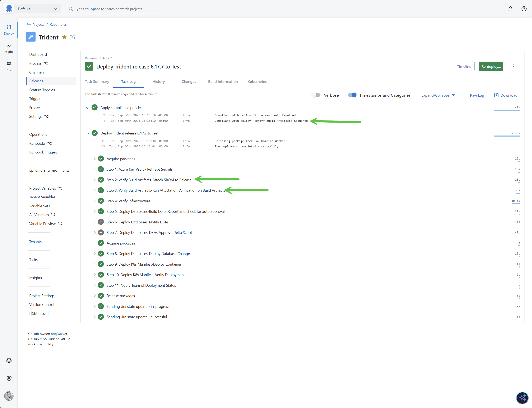Disable the Timestamps and Categories toggle
532x408 pixels.
tap(352, 95)
